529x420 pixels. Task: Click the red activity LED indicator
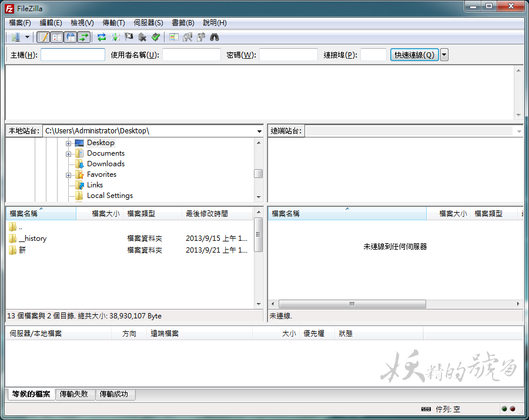[513, 409]
